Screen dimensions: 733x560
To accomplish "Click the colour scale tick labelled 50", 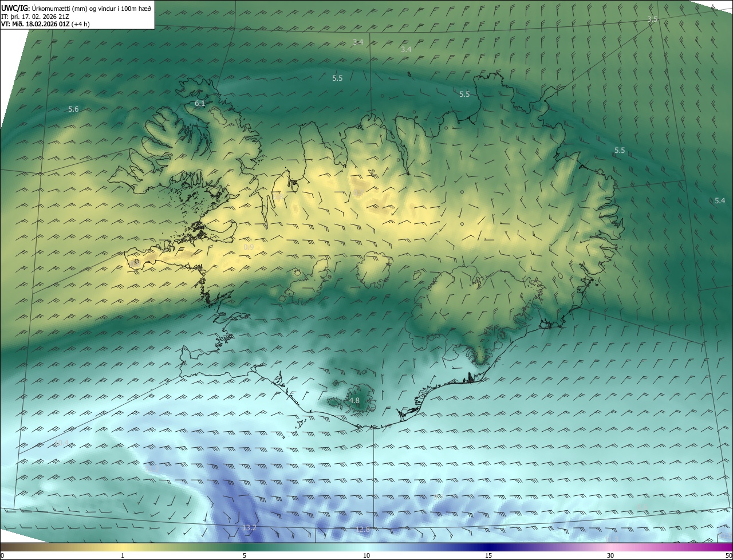I will [728, 555].
